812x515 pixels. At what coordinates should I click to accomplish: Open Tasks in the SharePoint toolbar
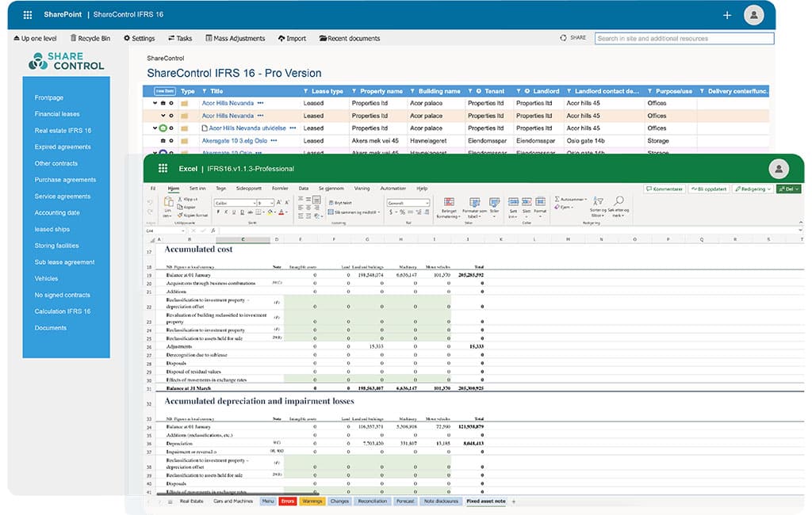(180, 38)
